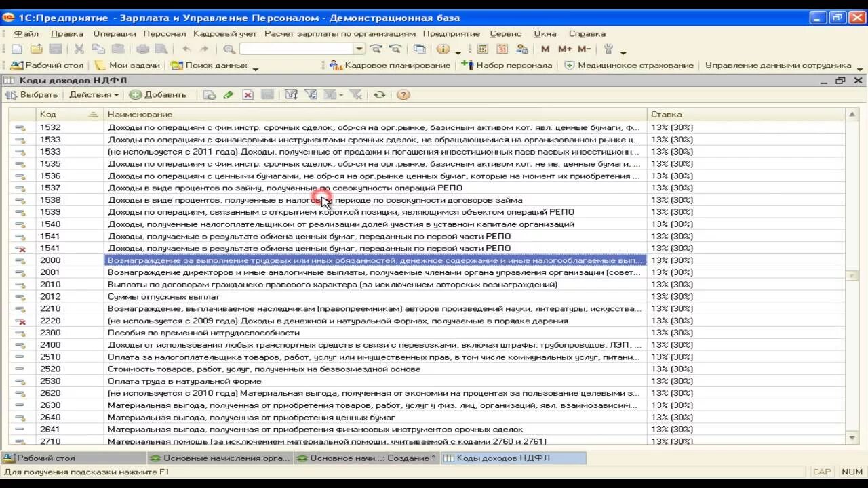868x488 pixels.
Task: Click the Find next binoculars icon
Action: [x=376, y=49]
